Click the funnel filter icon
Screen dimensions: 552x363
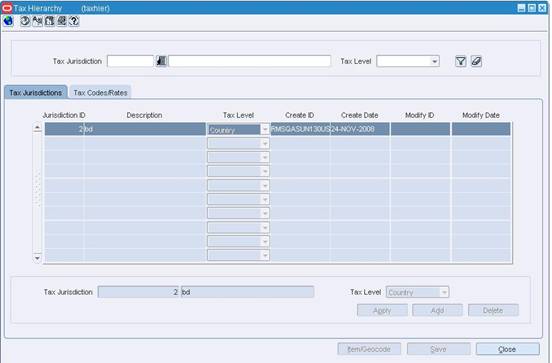tap(460, 61)
